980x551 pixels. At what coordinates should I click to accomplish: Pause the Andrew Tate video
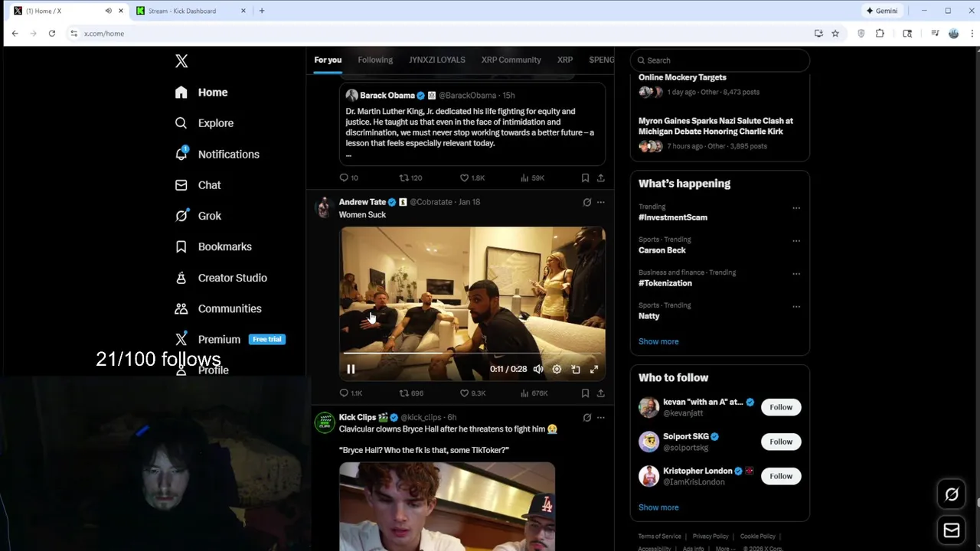click(x=351, y=369)
